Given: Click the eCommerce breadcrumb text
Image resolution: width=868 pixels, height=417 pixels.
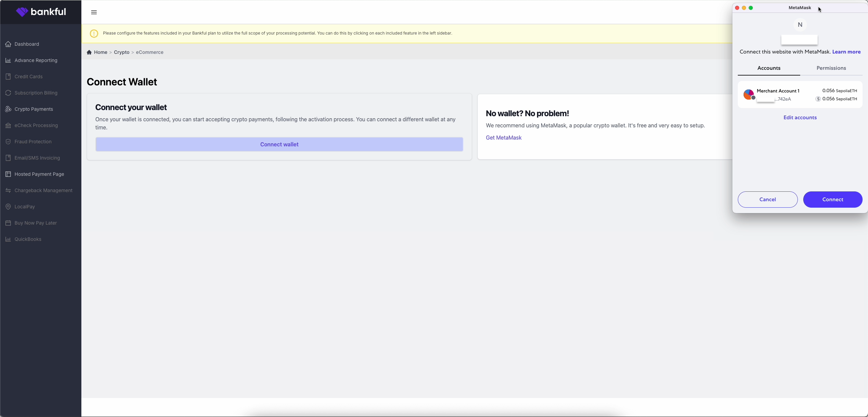Looking at the screenshot, I should [150, 52].
